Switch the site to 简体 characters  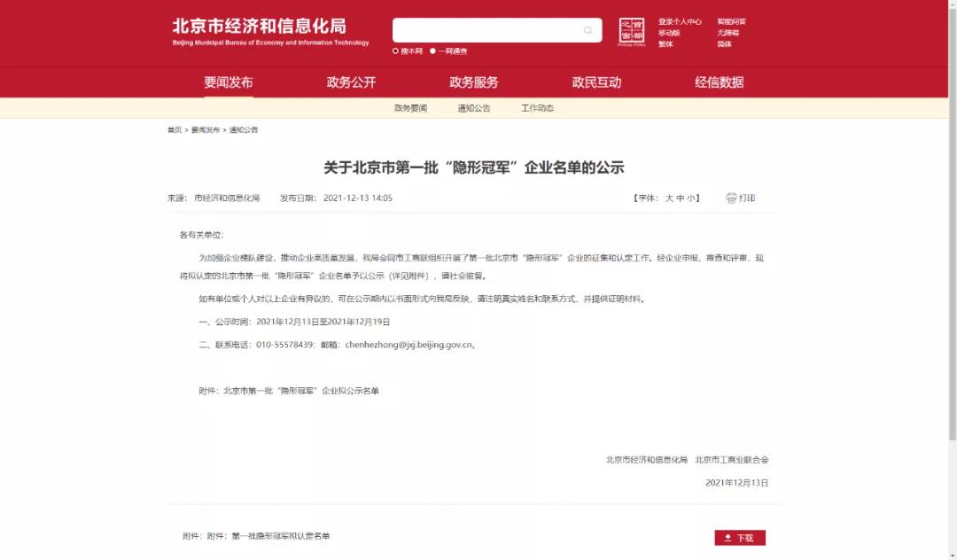click(x=725, y=44)
